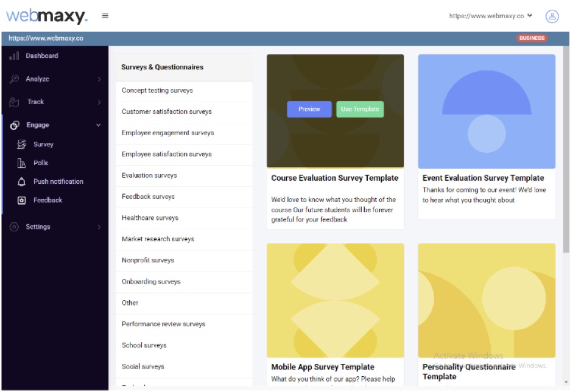This screenshot has width=570, height=392.
Task: Click the hamburger menu icon
Action: [105, 16]
